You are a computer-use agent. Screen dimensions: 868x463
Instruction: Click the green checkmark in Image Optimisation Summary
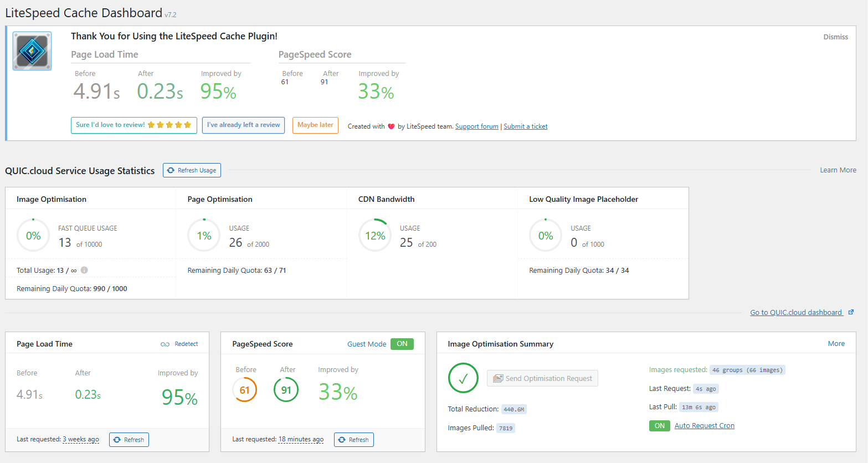point(463,378)
